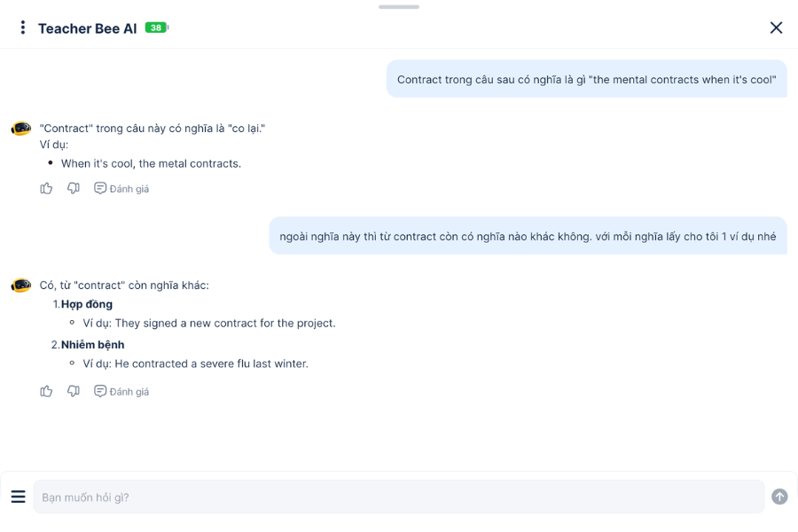Click the bee avatar beside the second answer

(x=21, y=286)
